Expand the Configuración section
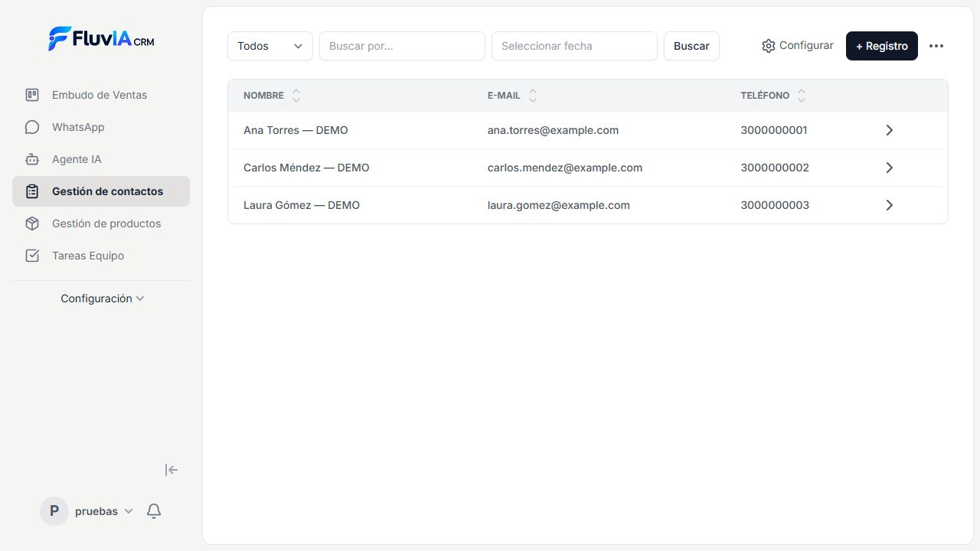This screenshot has width=980, height=551. point(102,298)
